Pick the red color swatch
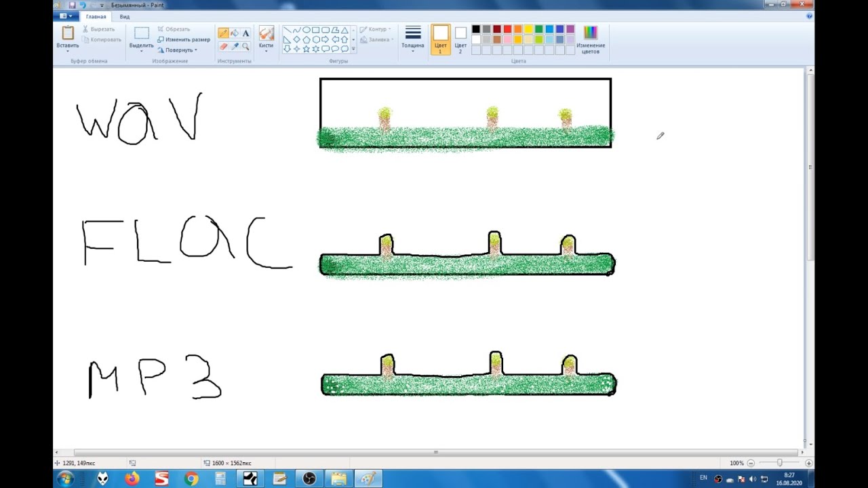 pos(507,29)
